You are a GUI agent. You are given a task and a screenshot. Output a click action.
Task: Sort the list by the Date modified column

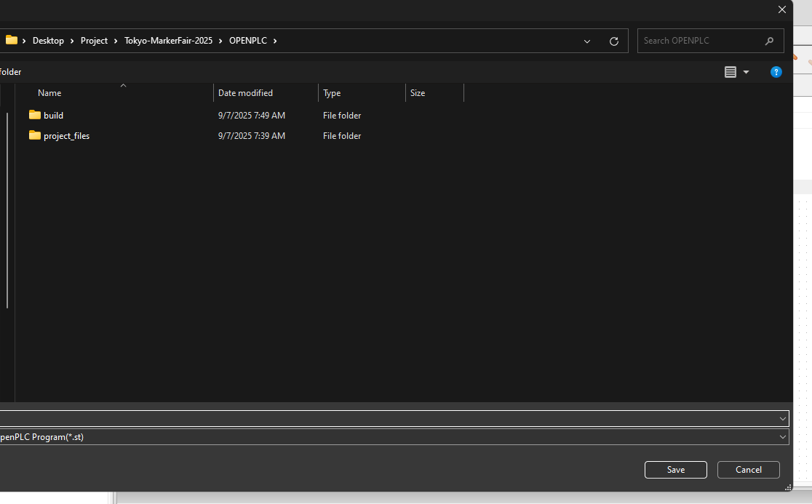[x=245, y=93]
